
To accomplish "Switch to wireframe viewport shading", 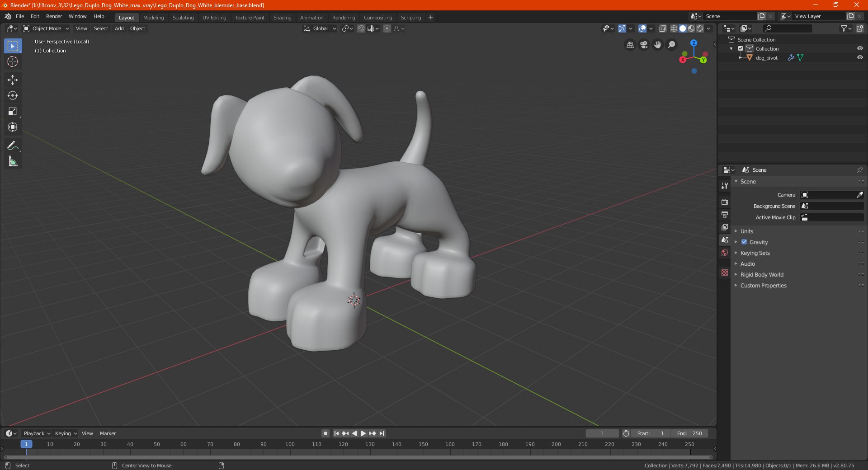I will point(674,28).
